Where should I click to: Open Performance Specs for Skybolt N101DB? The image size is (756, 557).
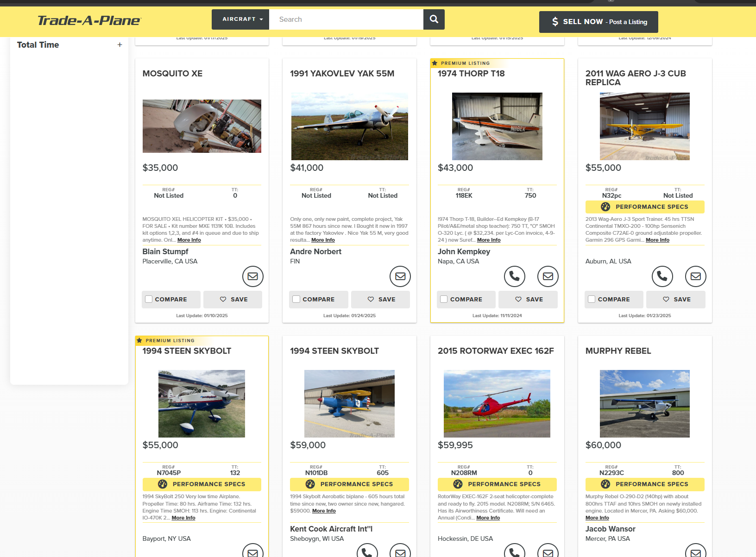point(349,484)
